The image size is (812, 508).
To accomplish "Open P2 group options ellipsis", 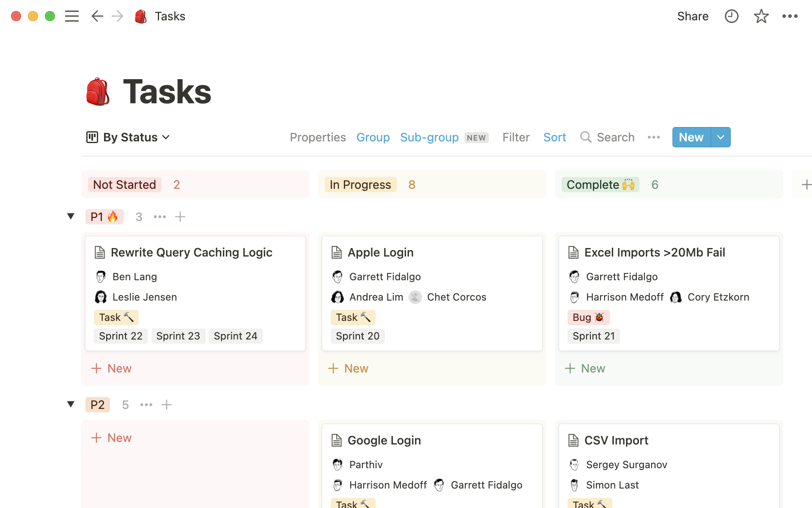I will [146, 405].
